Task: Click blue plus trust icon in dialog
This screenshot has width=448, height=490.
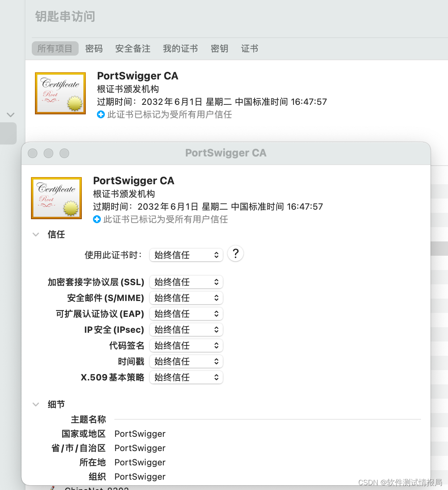Action: pyautogui.click(x=97, y=219)
